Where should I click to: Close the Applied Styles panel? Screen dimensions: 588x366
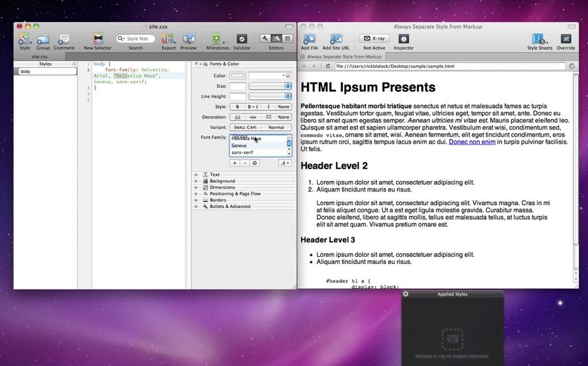tap(405, 294)
